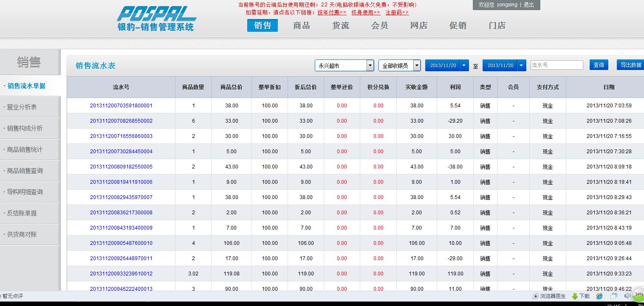This screenshot has height=306, width=644.
Task: Open the 会员 top menu
Action: click(x=379, y=25)
